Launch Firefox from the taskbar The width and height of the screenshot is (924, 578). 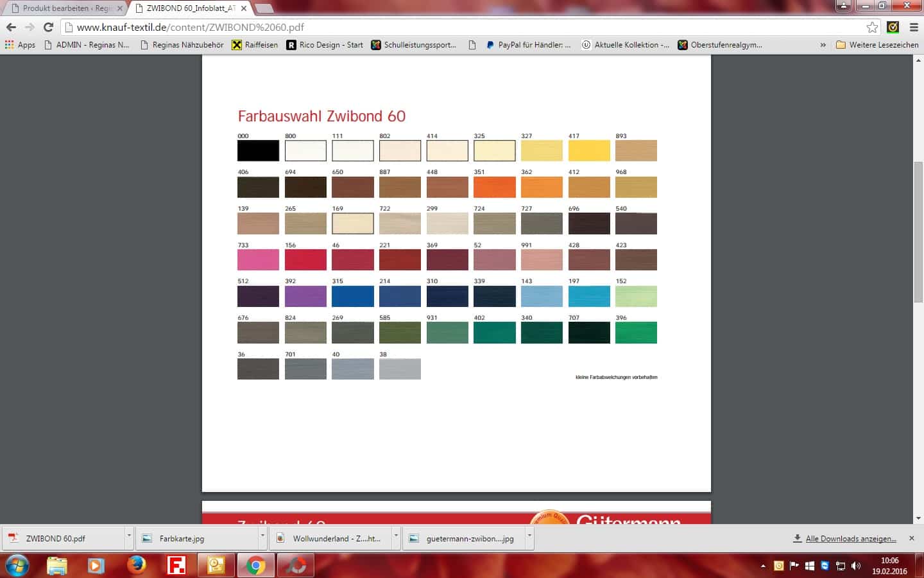tap(136, 566)
